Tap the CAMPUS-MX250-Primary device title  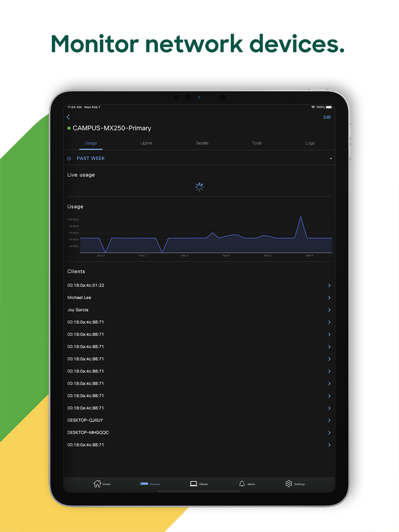coord(112,128)
